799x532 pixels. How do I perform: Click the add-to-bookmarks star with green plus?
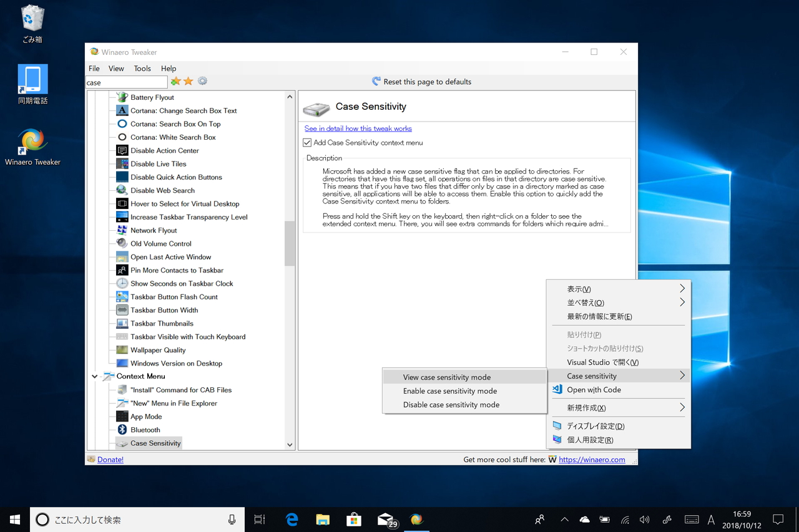click(175, 82)
